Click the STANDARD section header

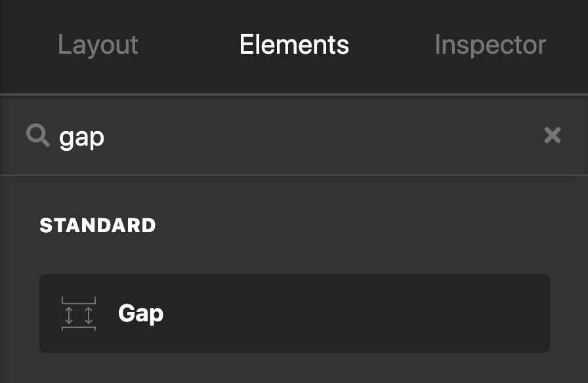(x=97, y=226)
